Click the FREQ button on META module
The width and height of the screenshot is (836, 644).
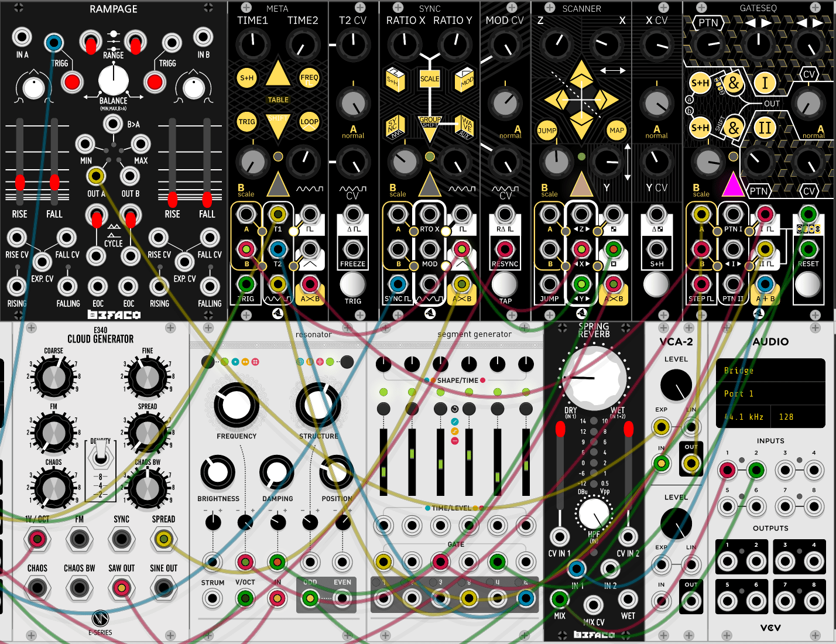pos(309,78)
